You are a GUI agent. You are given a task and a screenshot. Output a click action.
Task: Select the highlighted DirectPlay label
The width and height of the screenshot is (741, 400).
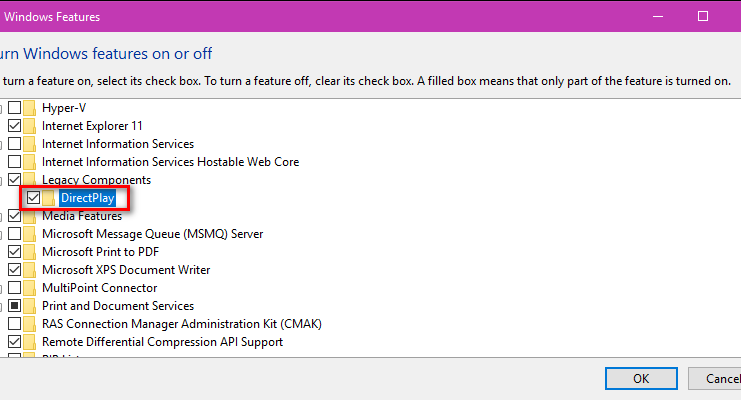(x=88, y=198)
